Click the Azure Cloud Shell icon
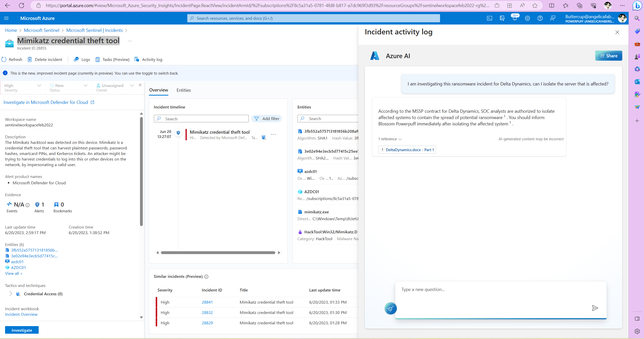 tap(490, 18)
